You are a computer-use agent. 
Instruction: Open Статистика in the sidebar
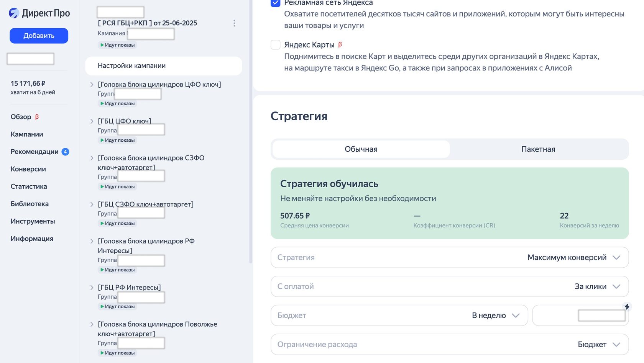pyautogui.click(x=29, y=186)
